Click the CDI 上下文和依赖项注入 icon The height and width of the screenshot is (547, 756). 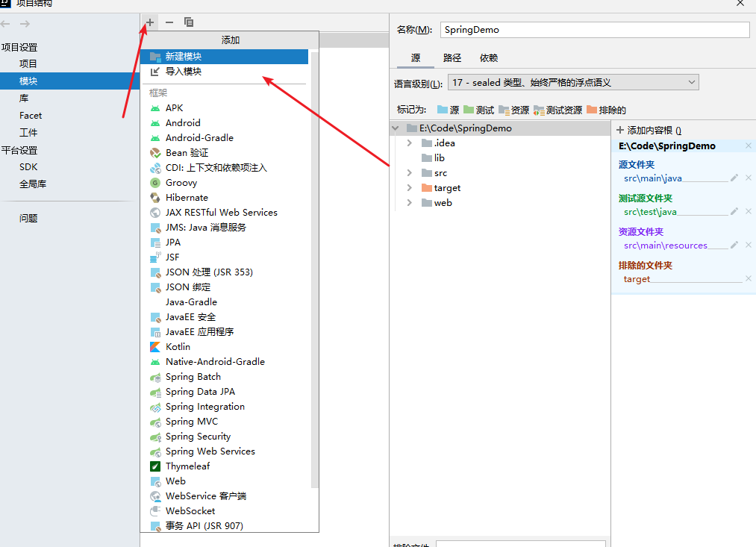[155, 168]
